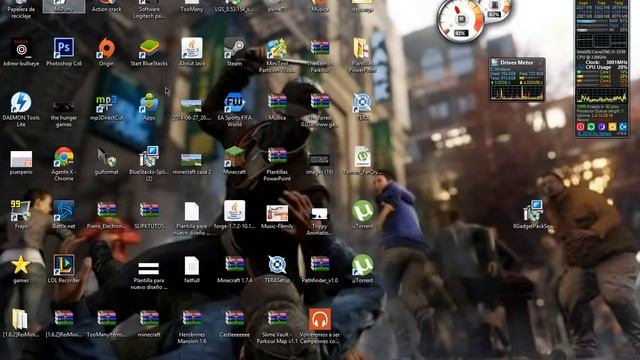Launch uTorrent shortcut beside Pathfinder_v1.0
This screenshot has height=360, width=640.
tap(362, 264)
